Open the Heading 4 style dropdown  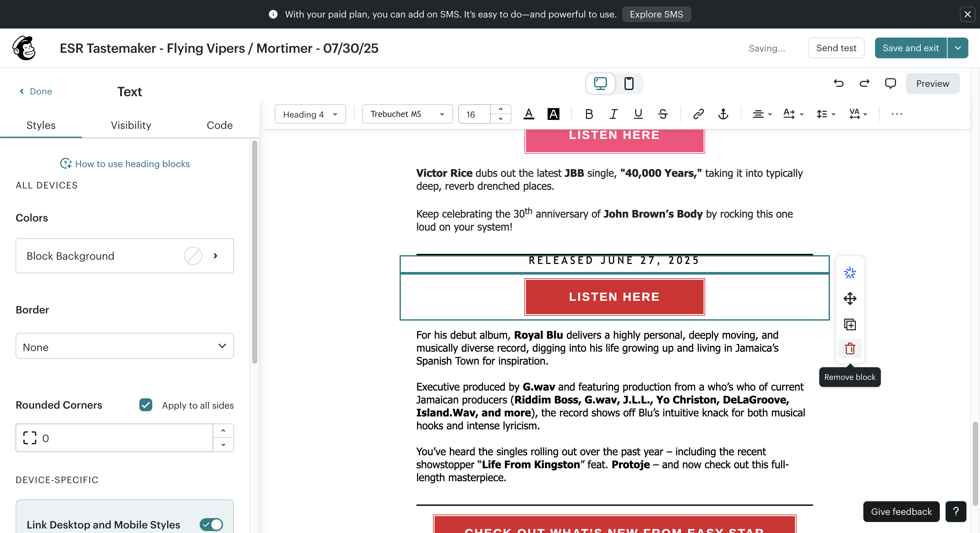310,114
